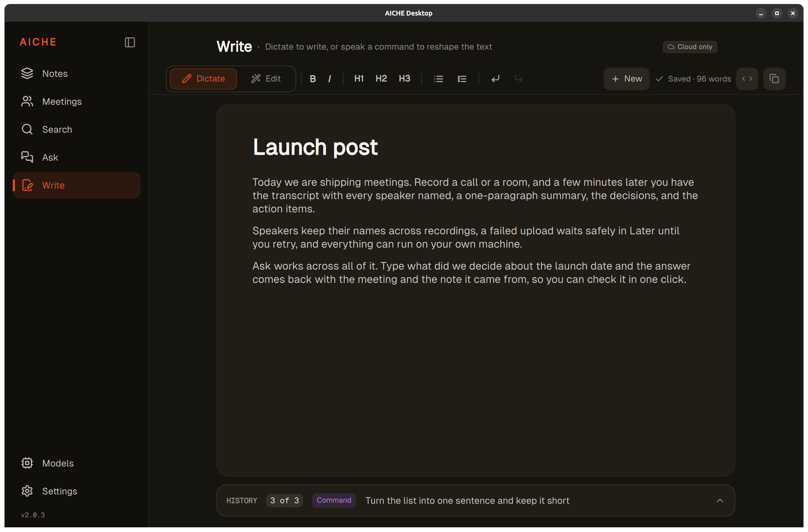This screenshot has height=532, width=808.
Task: Open the Cloud only mode selector
Action: (690, 47)
